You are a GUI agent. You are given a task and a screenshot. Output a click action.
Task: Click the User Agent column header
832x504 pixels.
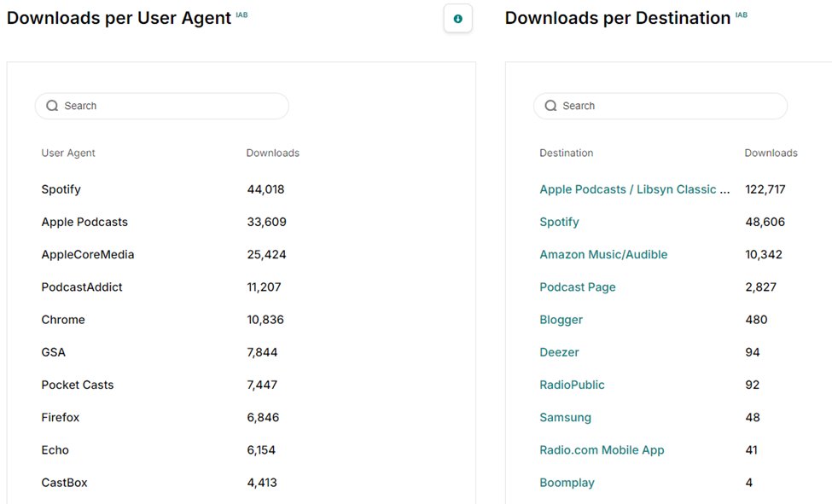tap(68, 153)
